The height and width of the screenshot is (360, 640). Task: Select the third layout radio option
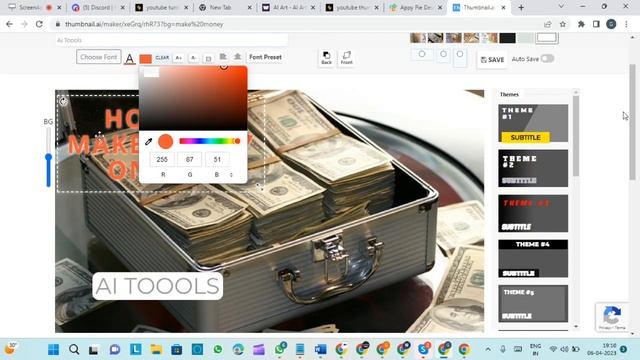coord(460,54)
